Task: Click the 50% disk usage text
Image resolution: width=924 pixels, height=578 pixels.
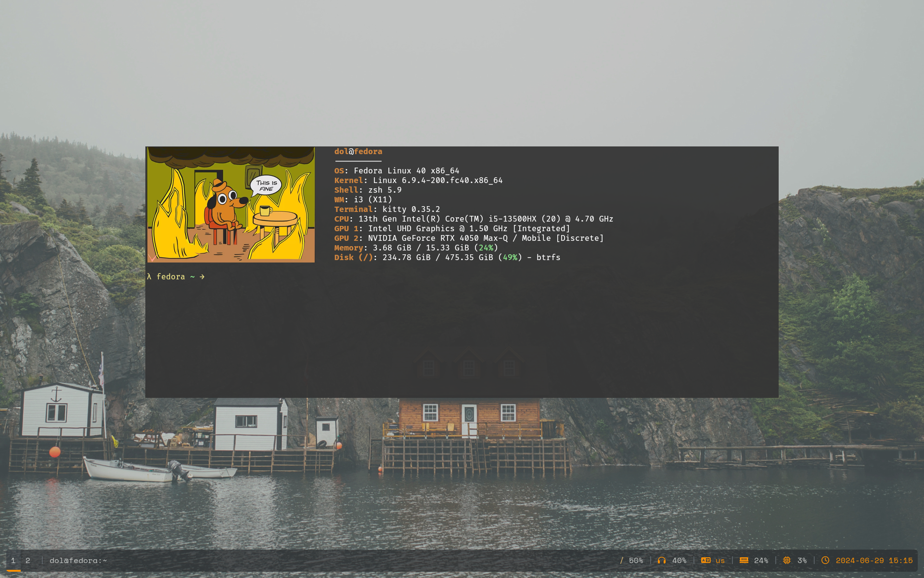Action: click(x=636, y=560)
